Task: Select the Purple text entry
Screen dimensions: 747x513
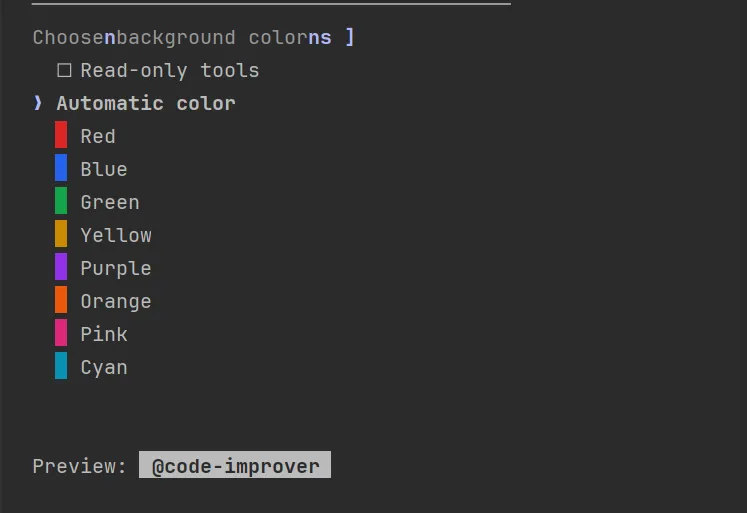Action: point(116,268)
